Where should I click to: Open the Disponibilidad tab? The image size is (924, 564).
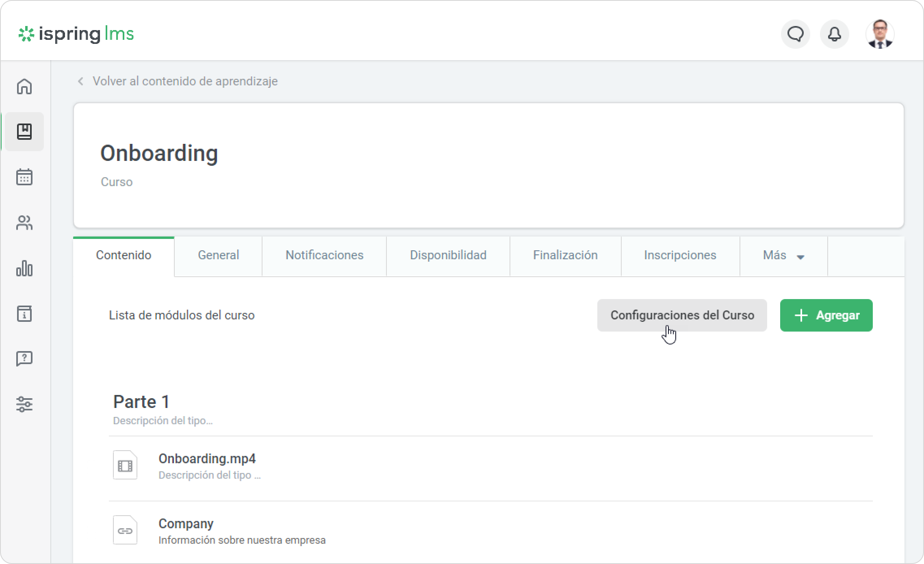click(x=448, y=256)
